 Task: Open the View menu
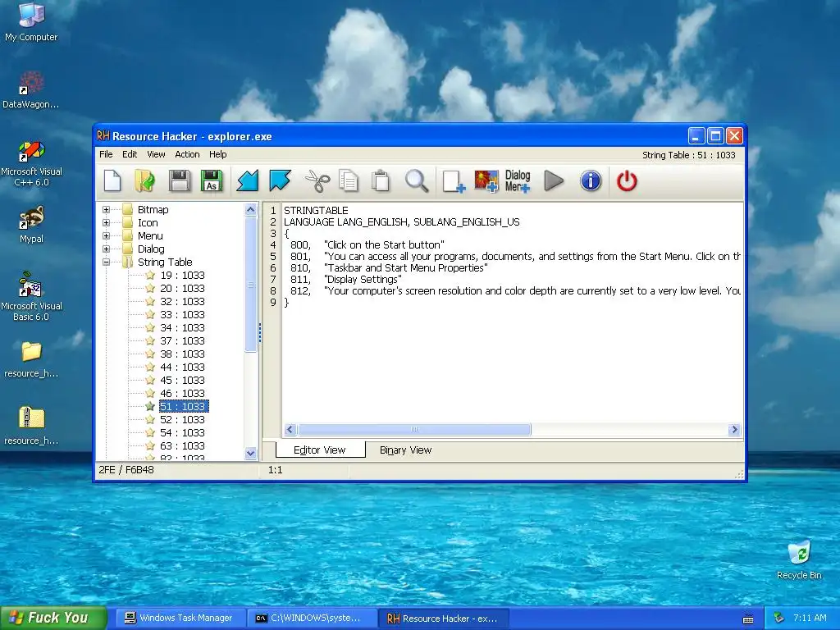(156, 154)
